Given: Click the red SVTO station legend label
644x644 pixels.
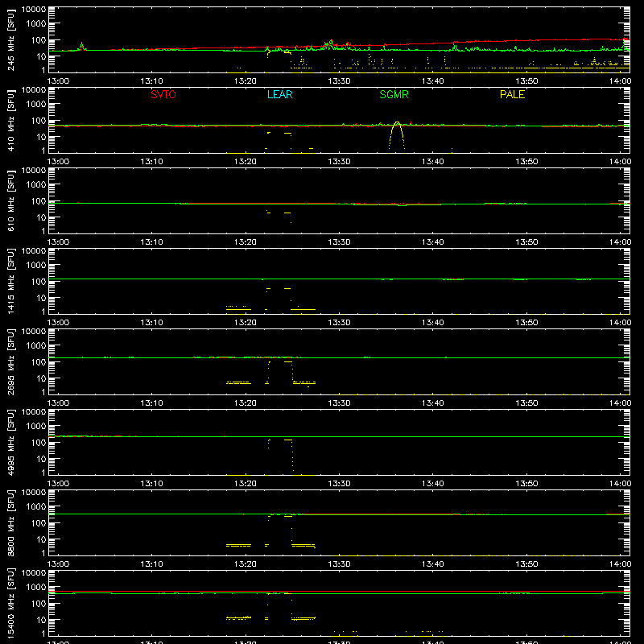Looking at the screenshot, I should point(163,94).
